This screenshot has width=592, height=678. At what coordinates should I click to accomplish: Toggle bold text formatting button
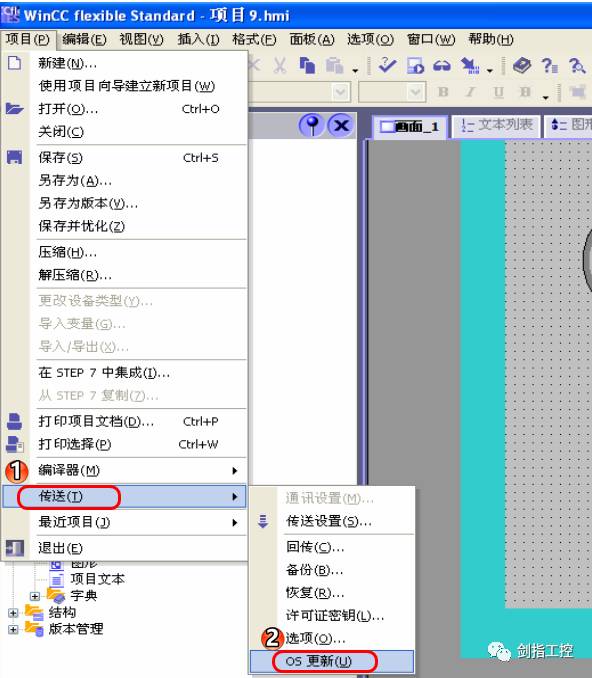pyautogui.click(x=443, y=92)
